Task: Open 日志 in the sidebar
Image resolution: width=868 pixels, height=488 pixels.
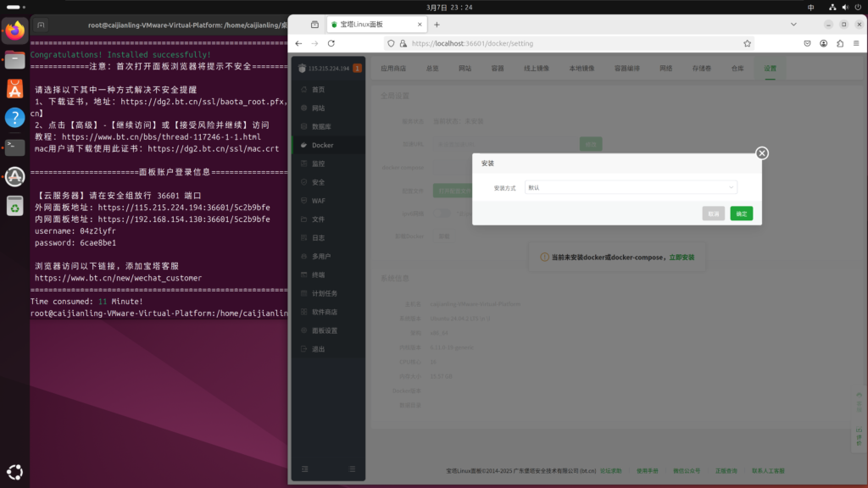Action: 328,238
